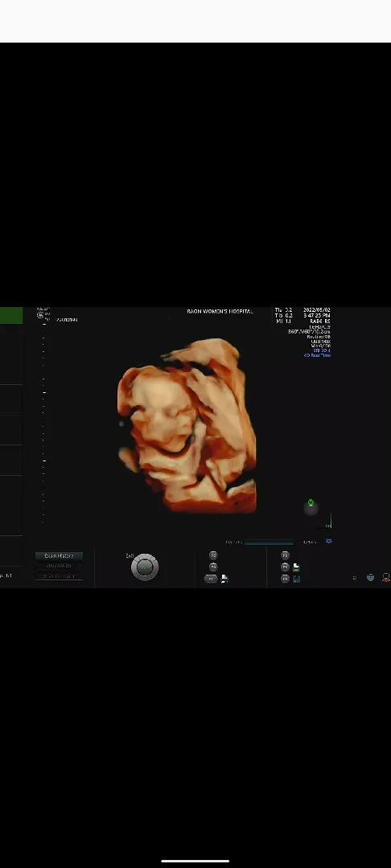Click the round Exit trackball control
Viewport: 391px width, 868px height.
click(145, 567)
